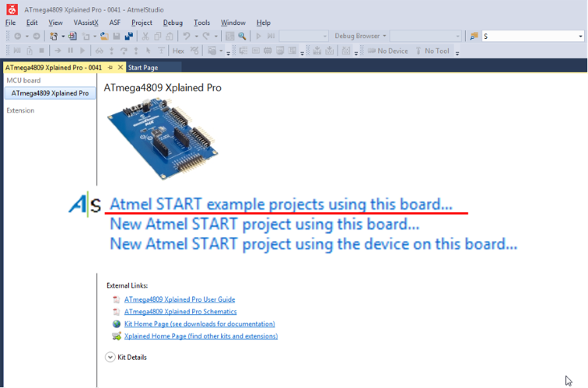
Task: Click the Start Without Debugging play icon
Action: (258, 36)
